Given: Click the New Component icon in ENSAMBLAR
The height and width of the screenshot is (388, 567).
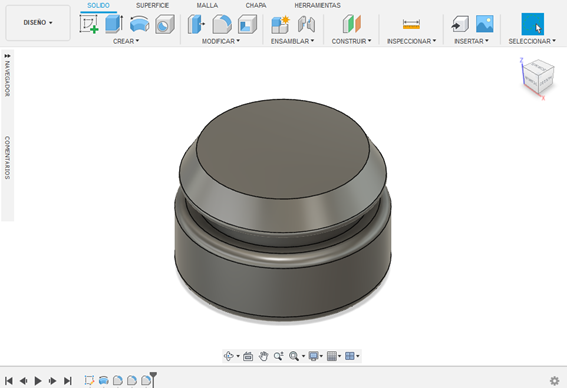Looking at the screenshot, I should click(281, 24).
